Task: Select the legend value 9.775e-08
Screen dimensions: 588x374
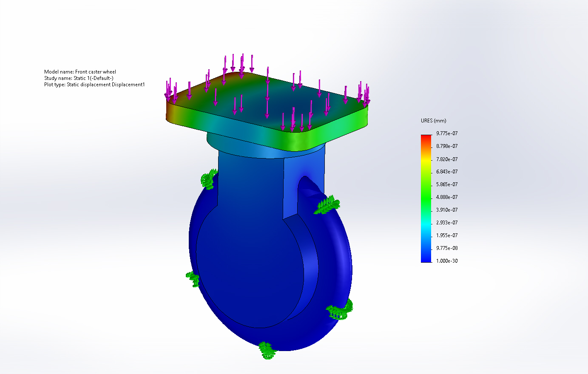Action: [x=447, y=248]
